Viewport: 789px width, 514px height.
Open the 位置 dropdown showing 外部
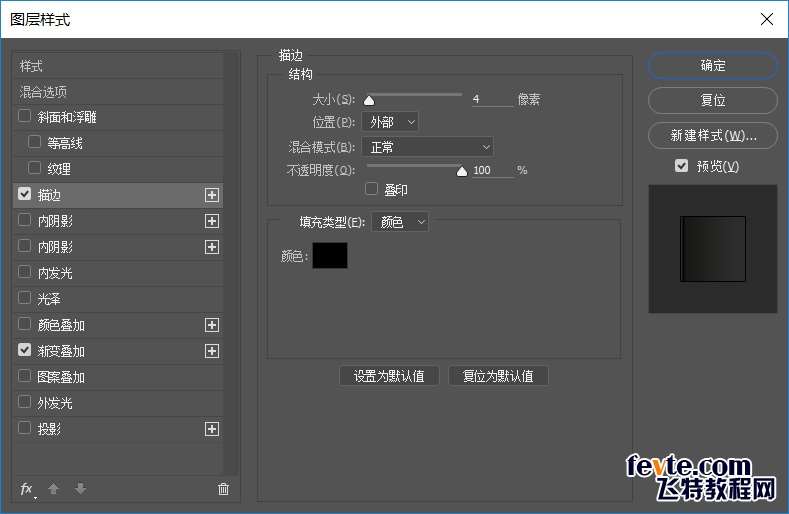click(x=390, y=122)
